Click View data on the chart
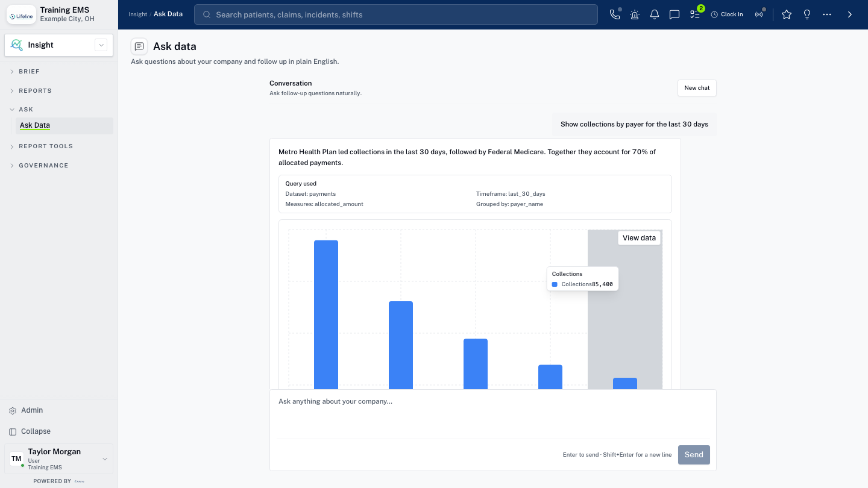Image resolution: width=868 pixels, height=488 pixels. click(x=639, y=238)
